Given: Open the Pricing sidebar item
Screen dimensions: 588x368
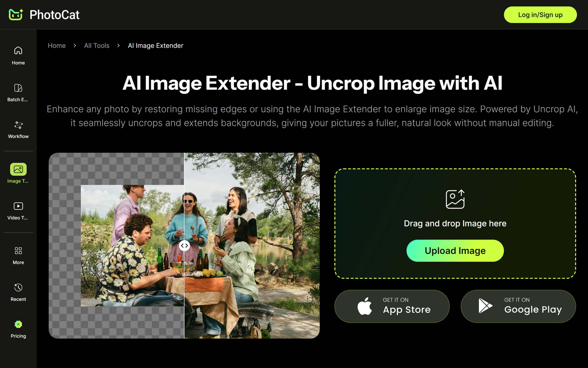Looking at the screenshot, I should coord(18,329).
